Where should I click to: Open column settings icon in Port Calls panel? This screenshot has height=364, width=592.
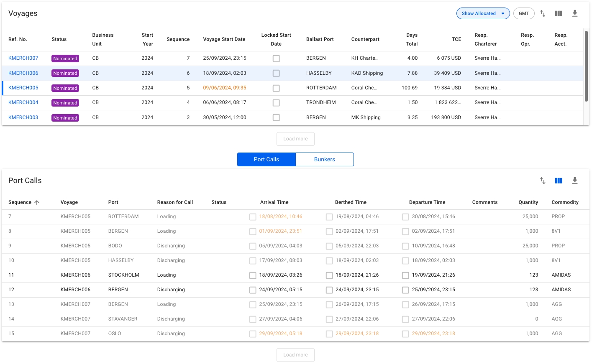(x=559, y=181)
